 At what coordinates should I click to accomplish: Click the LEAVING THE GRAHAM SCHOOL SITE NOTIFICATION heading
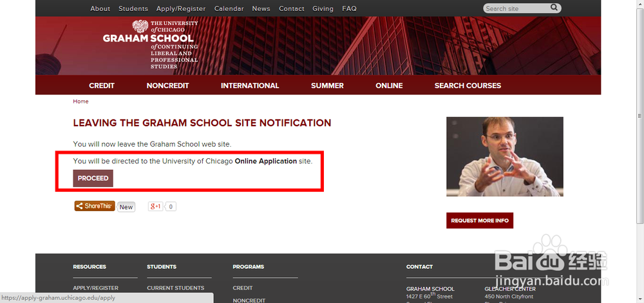[202, 123]
